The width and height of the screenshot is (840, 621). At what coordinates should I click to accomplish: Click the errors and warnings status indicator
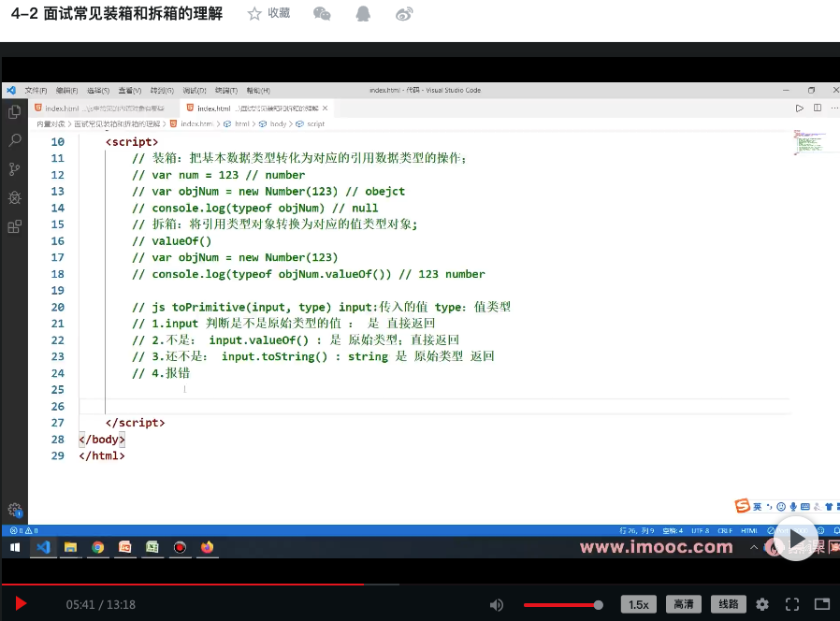[x=24, y=530]
